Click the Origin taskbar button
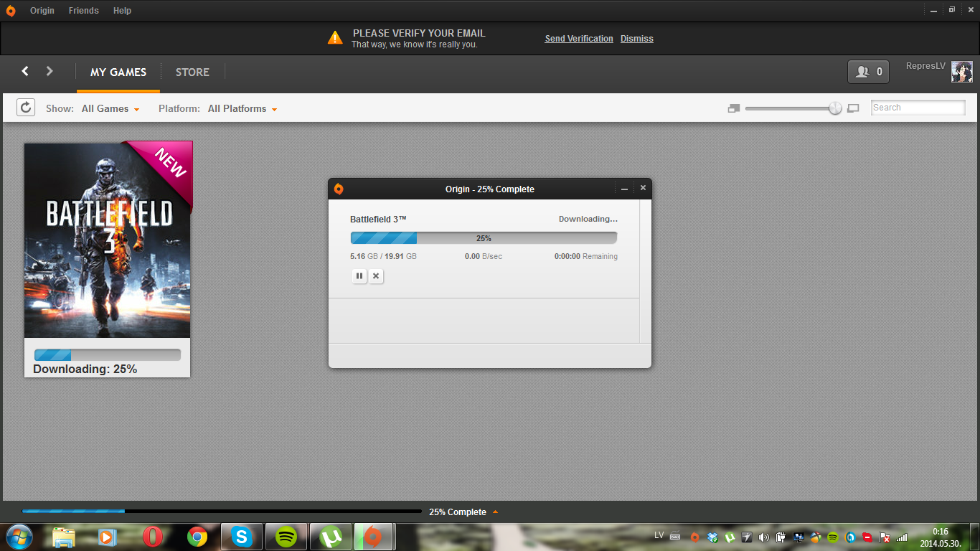 coord(372,537)
